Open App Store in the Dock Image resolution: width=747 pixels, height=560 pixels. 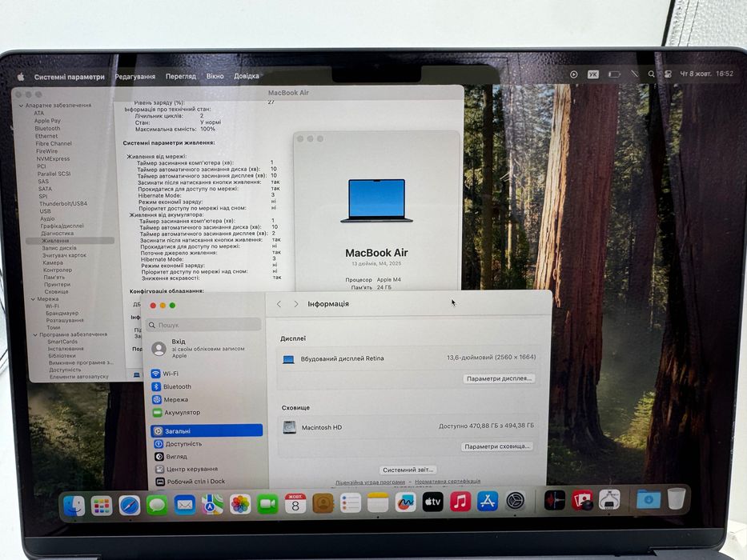click(488, 501)
